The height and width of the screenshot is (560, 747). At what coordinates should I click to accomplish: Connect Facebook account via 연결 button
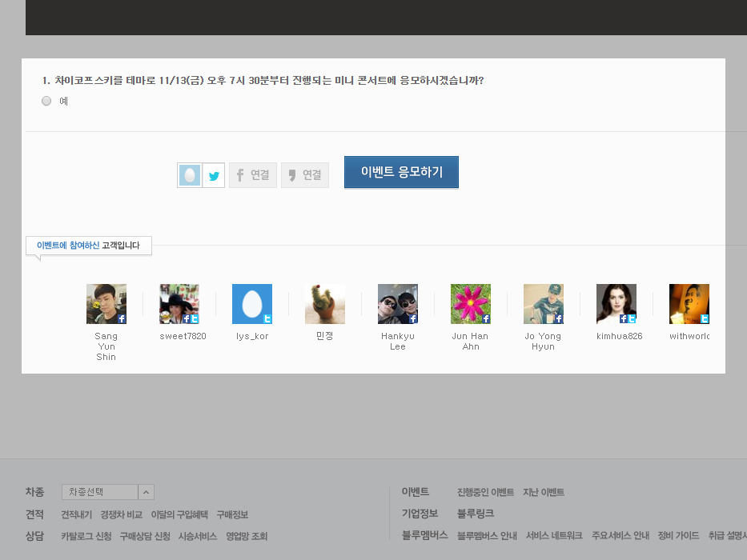[x=253, y=175]
